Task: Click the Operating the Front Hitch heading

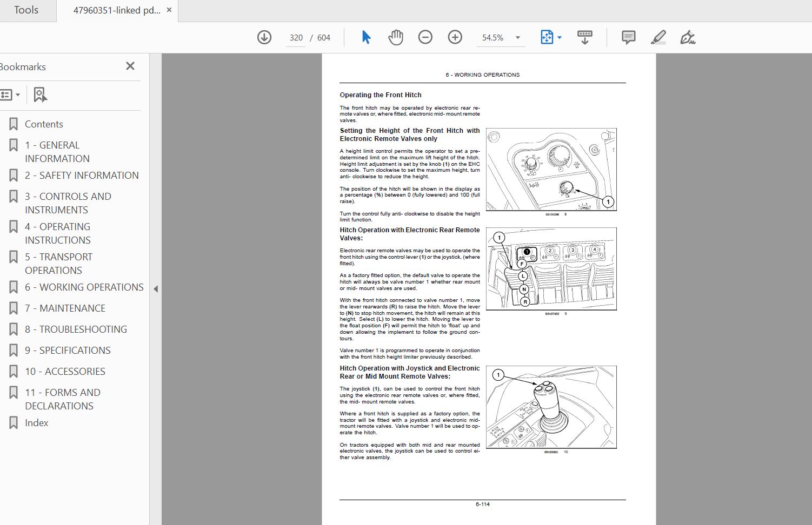Action: (x=381, y=95)
